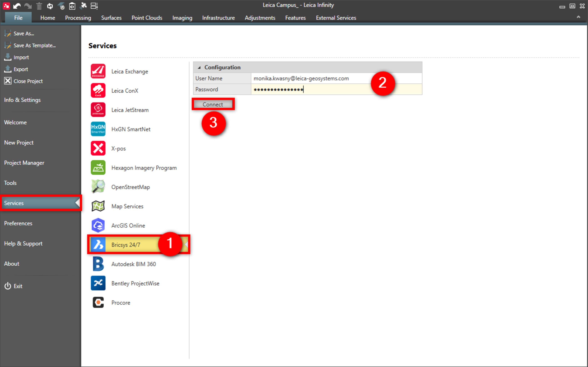This screenshot has height=367, width=588.
Task: Click Save As in File menu
Action: pyautogui.click(x=19, y=34)
